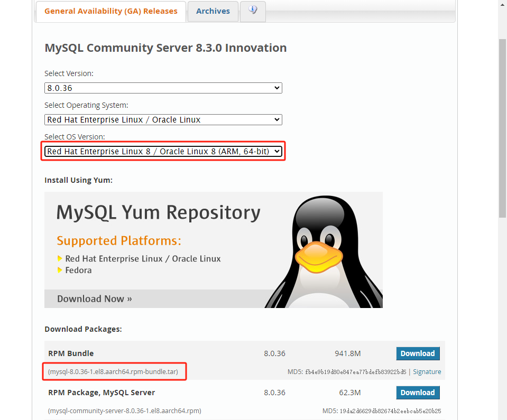Click the Red Hat Enterprise Linux / Oracle Linux bullet
The image size is (507, 420).
pyautogui.click(x=143, y=259)
